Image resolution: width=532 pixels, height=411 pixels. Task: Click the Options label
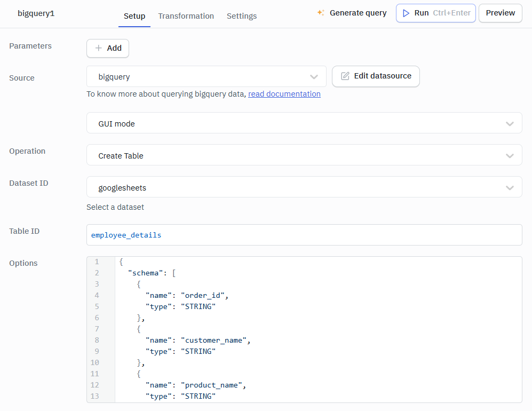pyautogui.click(x=23, y=263)
